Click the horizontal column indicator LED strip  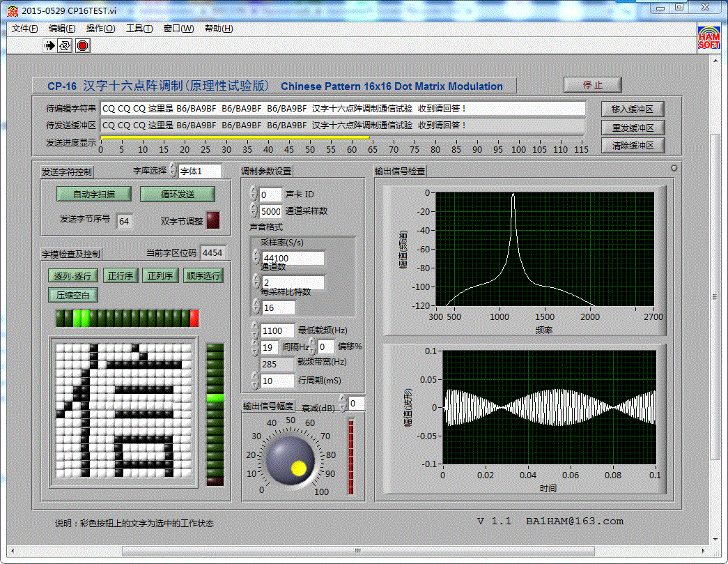point(127,318)
